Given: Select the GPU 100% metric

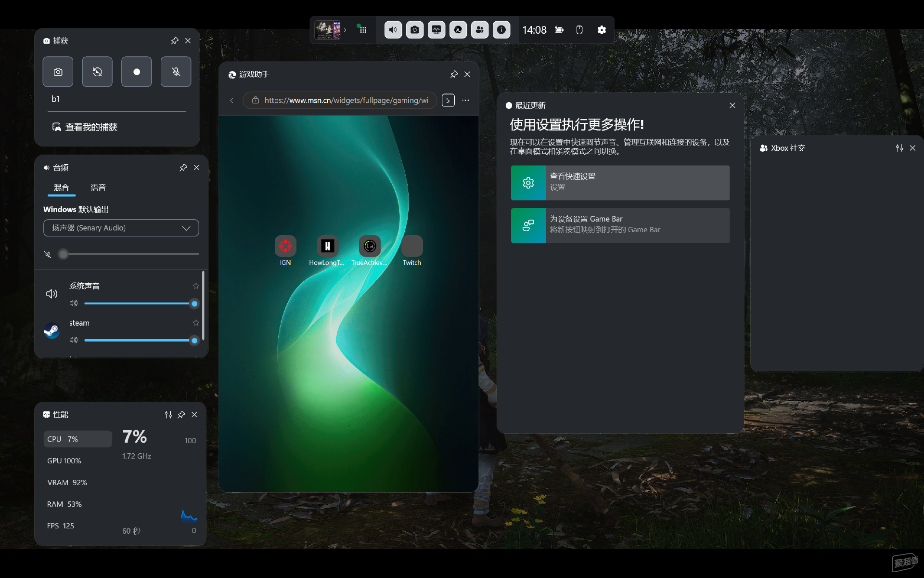Looking at the screenshot, I should tap(77, 461).
